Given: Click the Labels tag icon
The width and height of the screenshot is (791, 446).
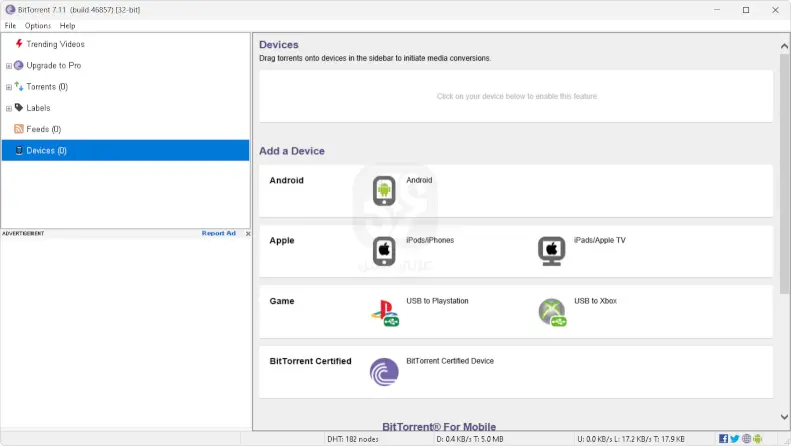Looking at the screenshot, I should tap(19, 107).
